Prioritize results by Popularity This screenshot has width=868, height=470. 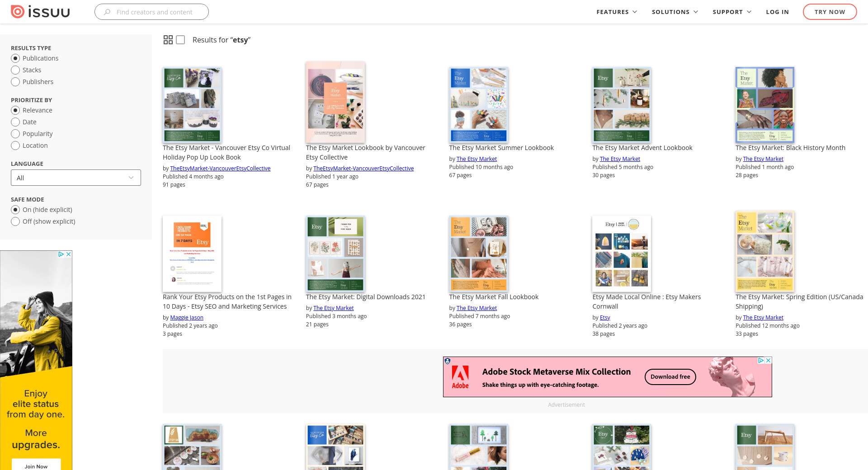point(15,134)
